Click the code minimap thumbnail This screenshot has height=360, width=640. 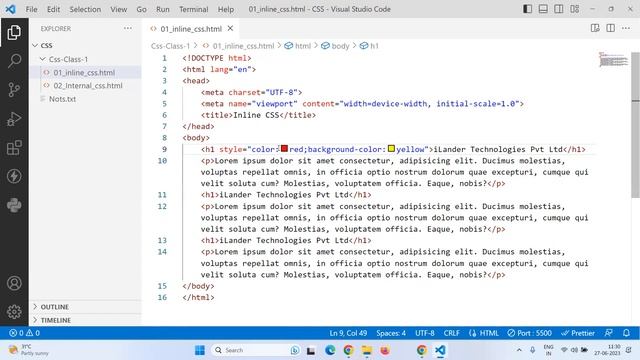(x=613, y=60)
